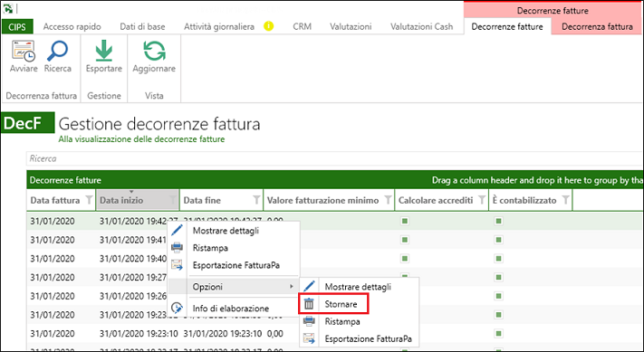Toggle È contabilizzato checkbox in 19:23:10 row

498,334
